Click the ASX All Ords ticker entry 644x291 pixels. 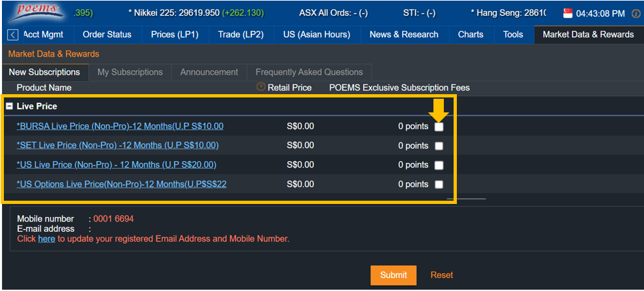(x=333, y=13)
